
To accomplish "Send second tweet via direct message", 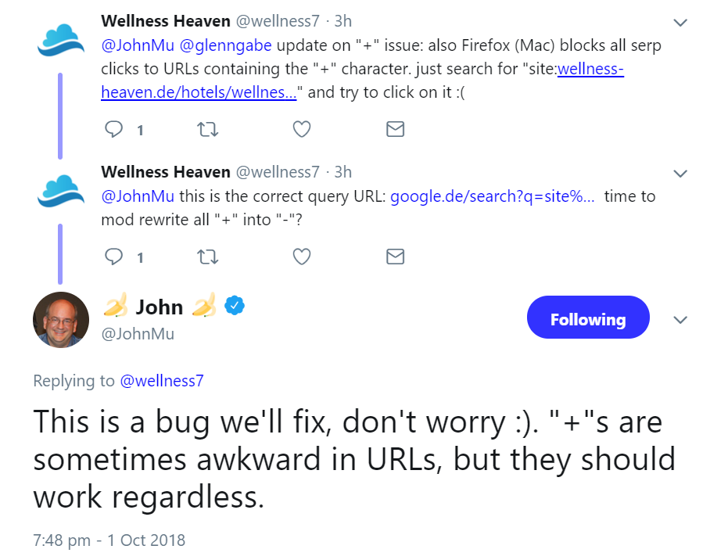I will (x=396, y=256).
